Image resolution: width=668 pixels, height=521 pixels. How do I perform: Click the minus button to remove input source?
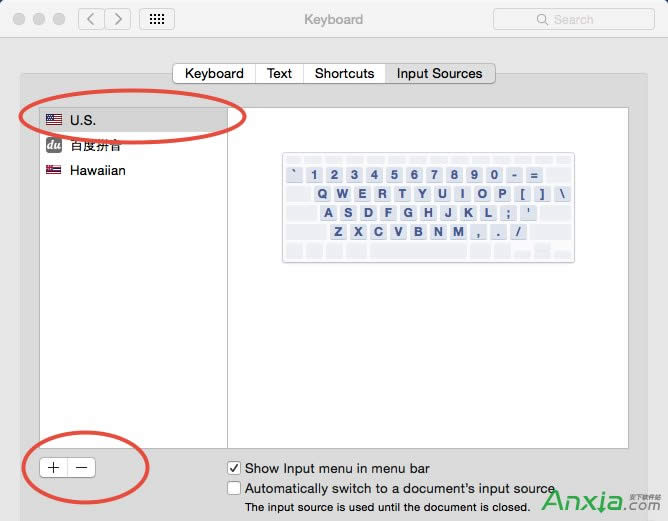(x=82, y=467)
